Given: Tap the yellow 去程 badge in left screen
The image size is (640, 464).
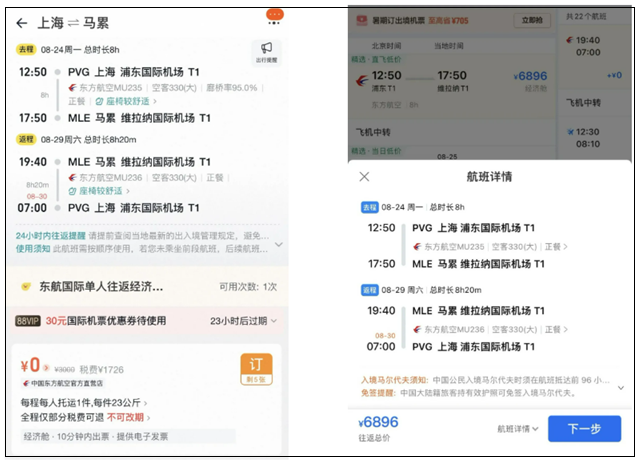Looking at the screenshot, I should click(26, 49).
